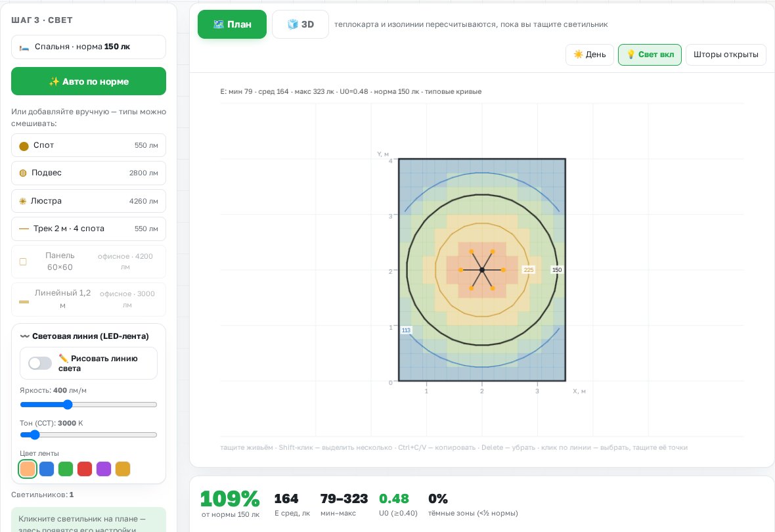The height and width of the screenshot is (532, 775).
Task: Toggle the Свет вкл lighting button
Action: [x=650, y=55]
